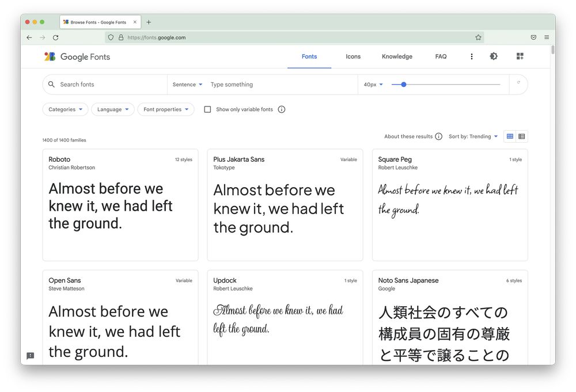Switch to list view of font results
Viewport: 576px width, 392px height.
522,136
